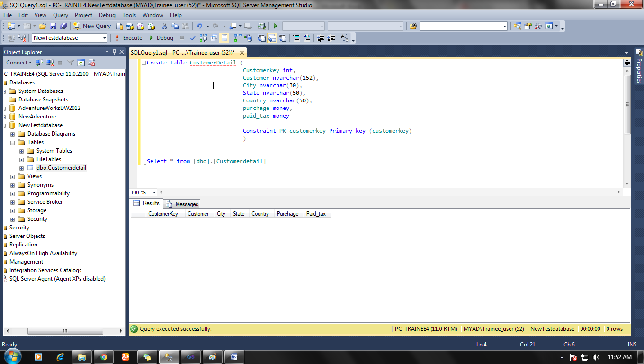644x364 pixels.
Task: Click Object Explorer Disconnect icon
Action: (x=50, y=62)
